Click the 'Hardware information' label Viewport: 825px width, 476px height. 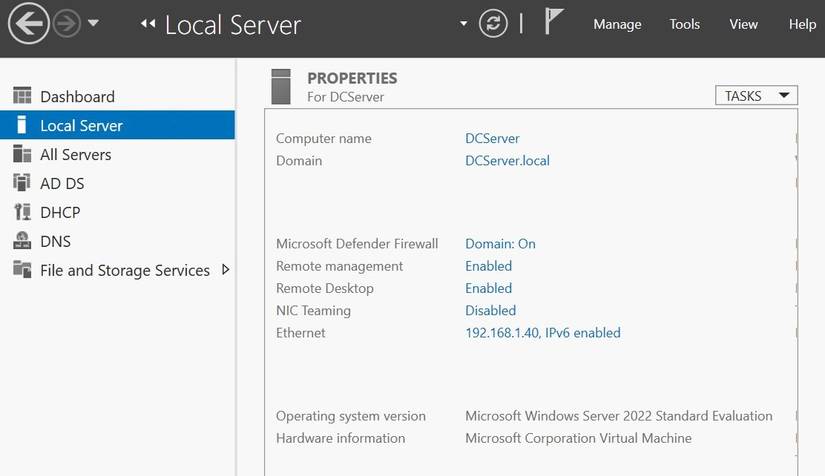click(340, 438)
